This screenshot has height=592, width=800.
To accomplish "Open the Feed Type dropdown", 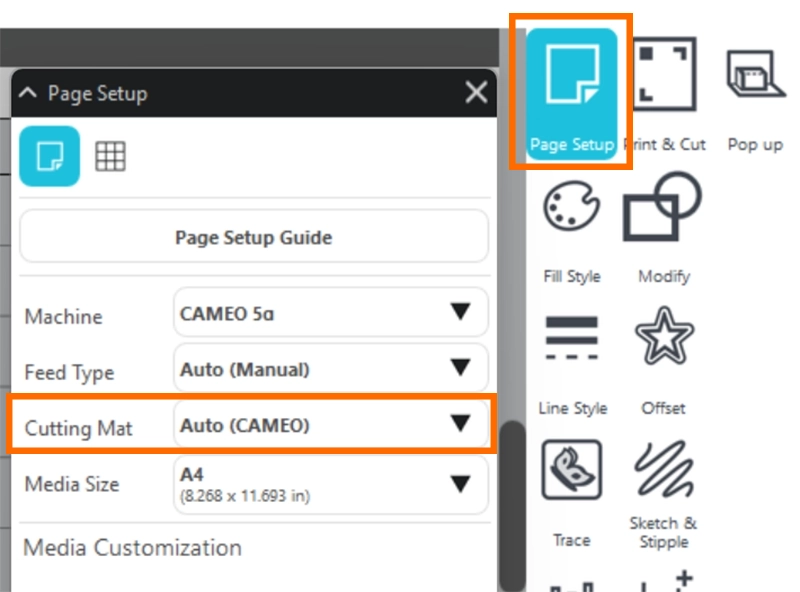I will 330,369.
